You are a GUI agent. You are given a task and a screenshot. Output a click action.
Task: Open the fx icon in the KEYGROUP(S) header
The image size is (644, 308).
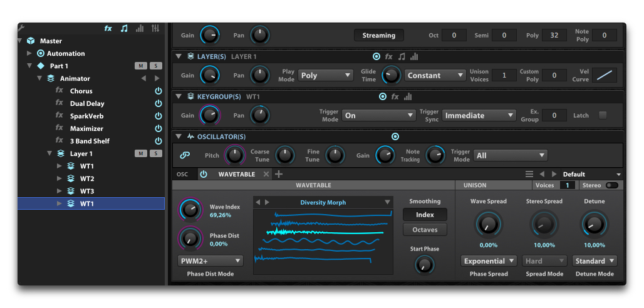(x=395, y=96)
